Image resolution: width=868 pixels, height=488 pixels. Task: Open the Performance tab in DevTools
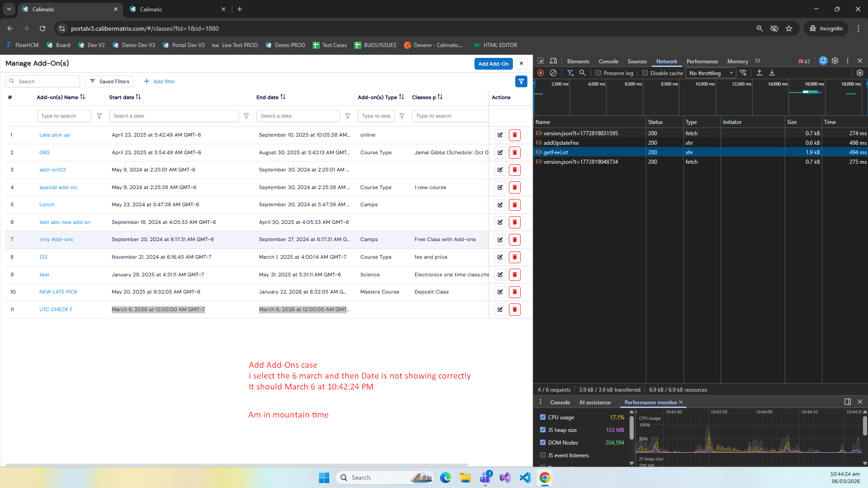tap(702, 62)
